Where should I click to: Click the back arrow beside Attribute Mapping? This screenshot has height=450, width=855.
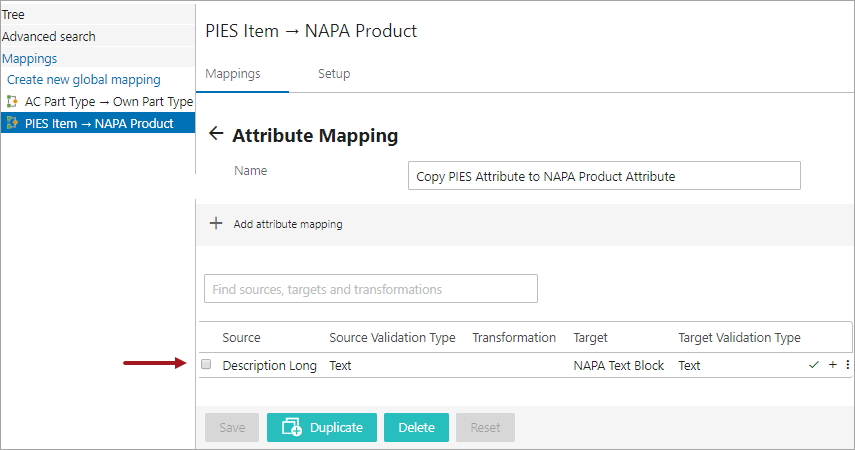click(216, 134)
